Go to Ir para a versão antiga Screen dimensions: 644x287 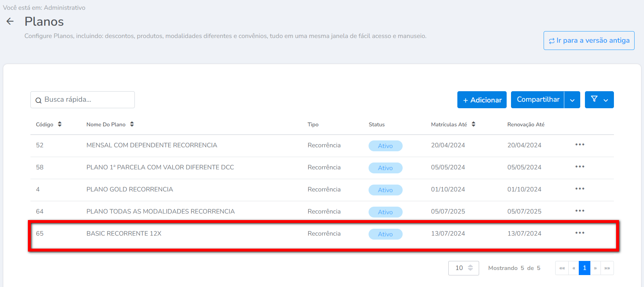[x=589, y=41]
